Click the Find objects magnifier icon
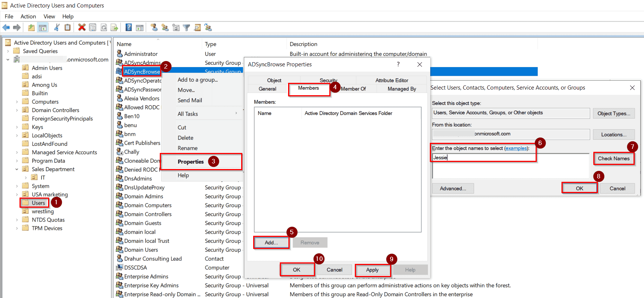 click(197, 27)
